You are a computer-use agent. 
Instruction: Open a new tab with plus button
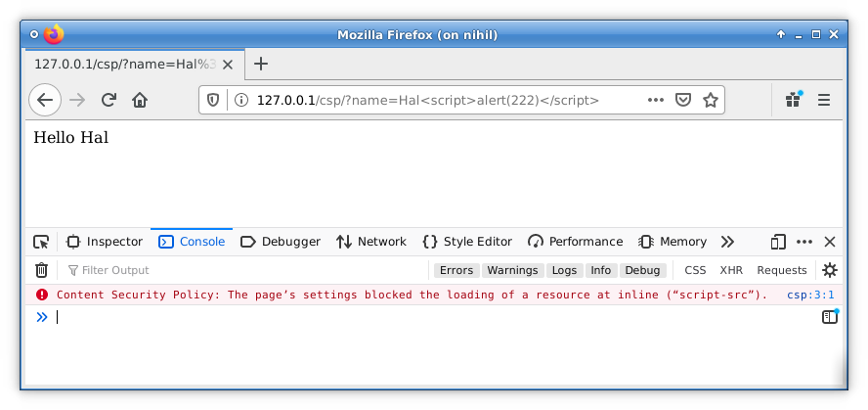261,64
